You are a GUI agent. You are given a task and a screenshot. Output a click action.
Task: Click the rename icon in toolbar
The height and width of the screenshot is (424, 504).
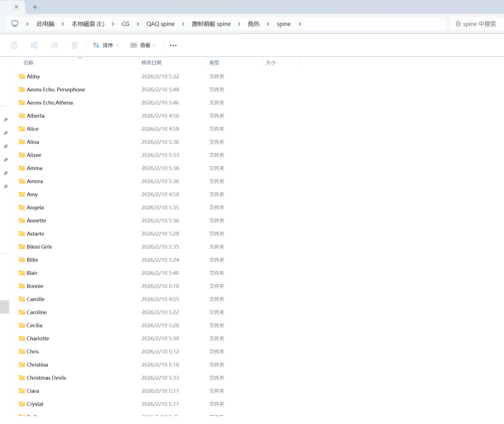click(x=35, y=45)
